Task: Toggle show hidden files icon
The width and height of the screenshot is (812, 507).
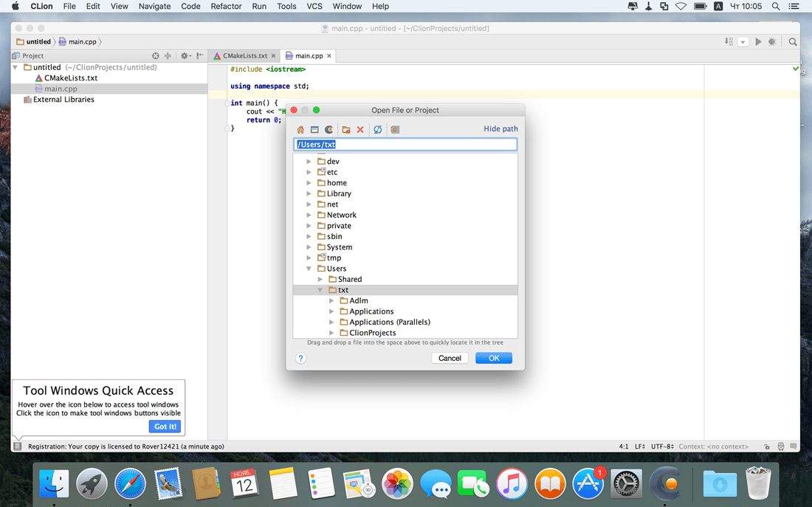Action: (395, 129)
